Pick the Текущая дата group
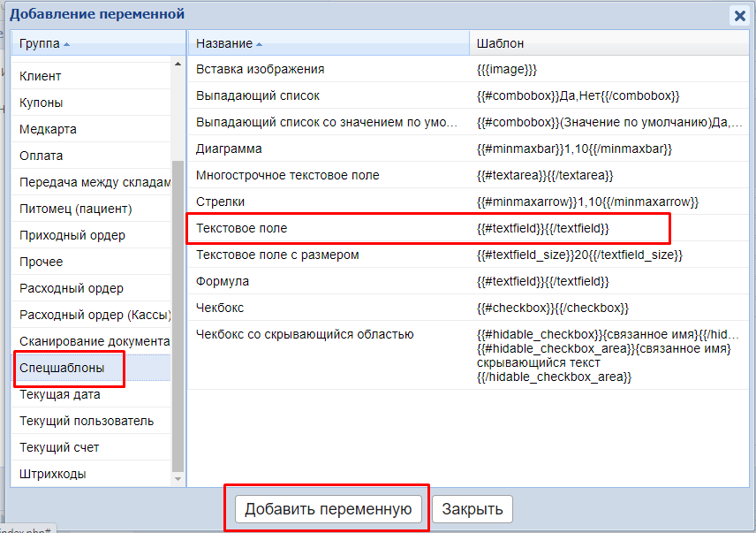The height and width of the screenshot is (533, 756). (60, 394)
